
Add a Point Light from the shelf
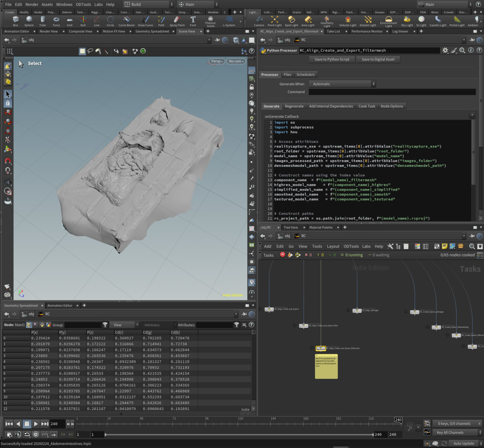pyautogui.click(x=275, y=21)
